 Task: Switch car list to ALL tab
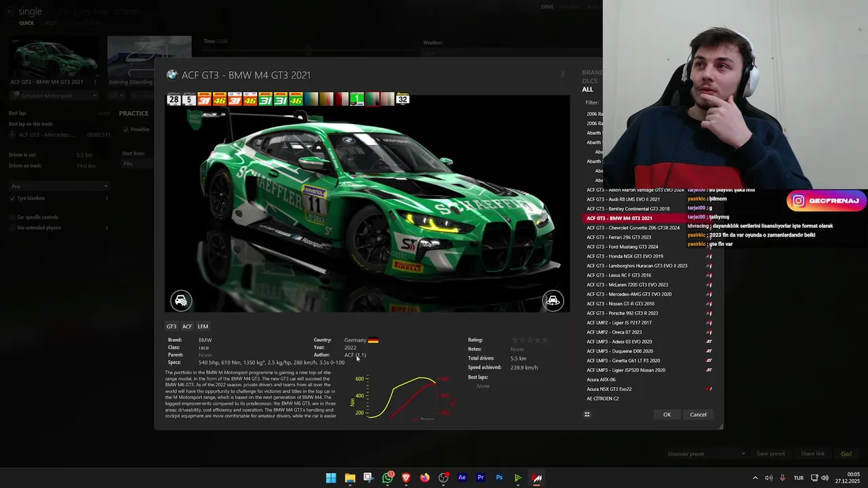tap(587, 89)
